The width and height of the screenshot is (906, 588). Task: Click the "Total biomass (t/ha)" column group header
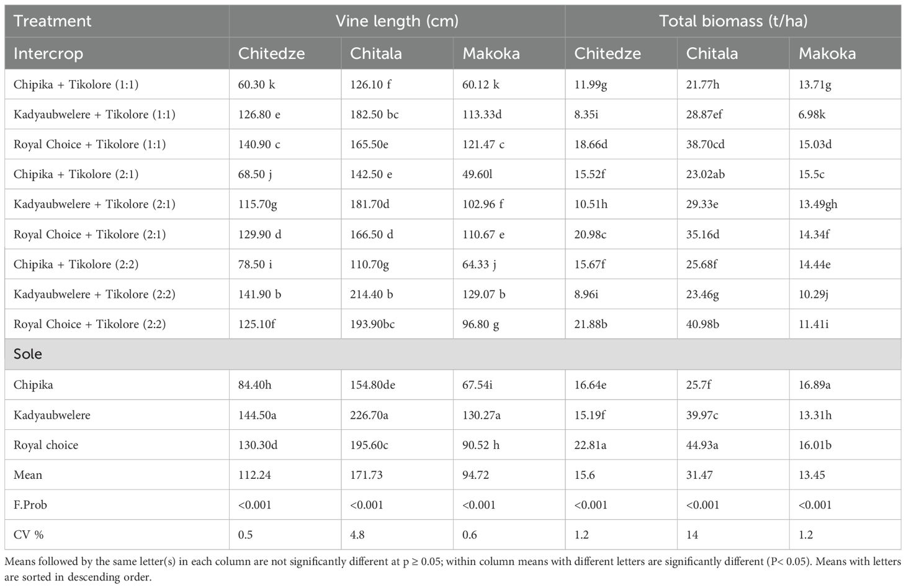point(733,21)
